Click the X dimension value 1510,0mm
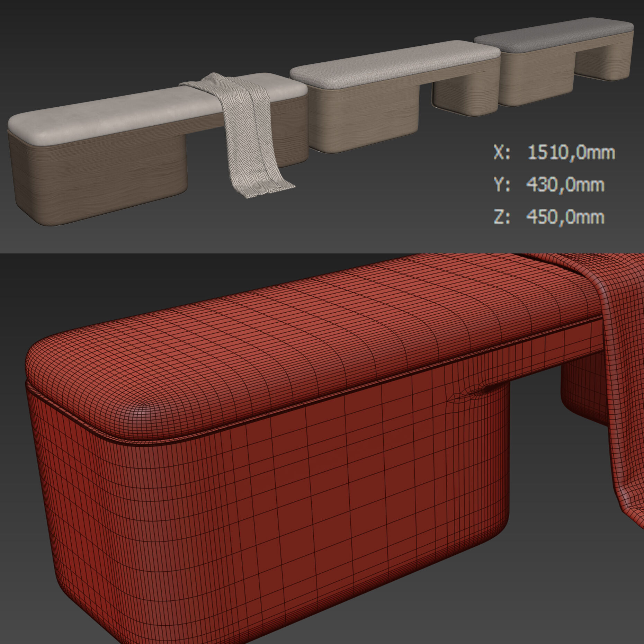Image resolution: width=644 pixels, height=644 pixels. click(x=571, y=153)
